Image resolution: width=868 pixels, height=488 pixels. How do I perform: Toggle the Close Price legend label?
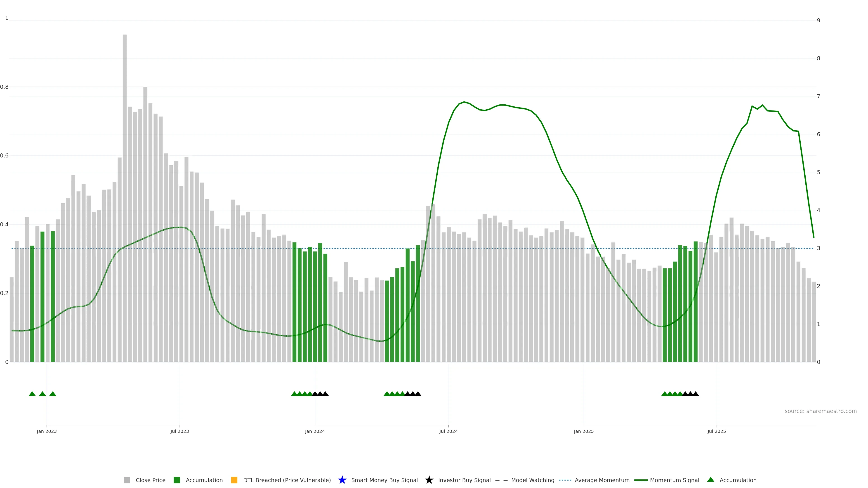(150, 480)
